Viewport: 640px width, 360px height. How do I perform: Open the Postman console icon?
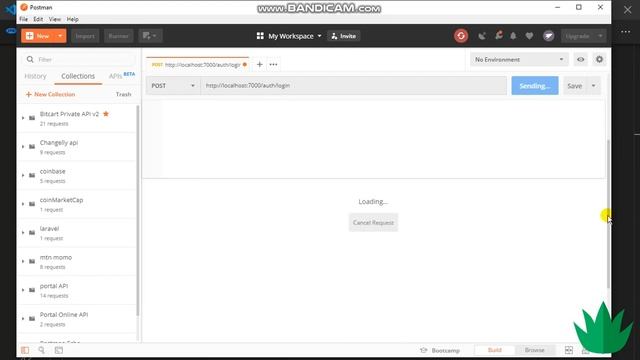pyautogui.click(x=59, y=350)
